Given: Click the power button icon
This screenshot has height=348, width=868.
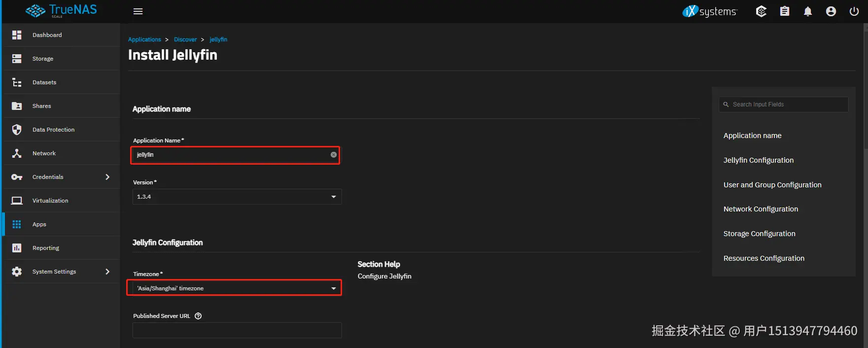Looking at the screenshot, I should (x=854, y=11).
